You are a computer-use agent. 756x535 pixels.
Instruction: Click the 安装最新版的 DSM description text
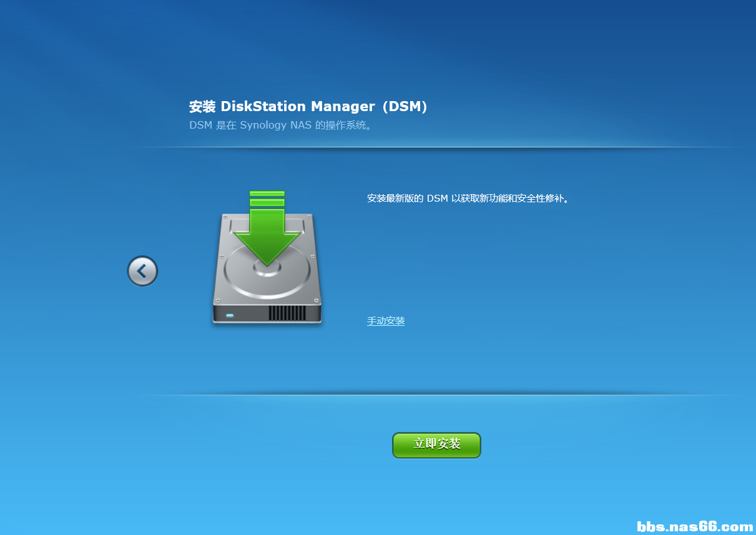point(469,199)
